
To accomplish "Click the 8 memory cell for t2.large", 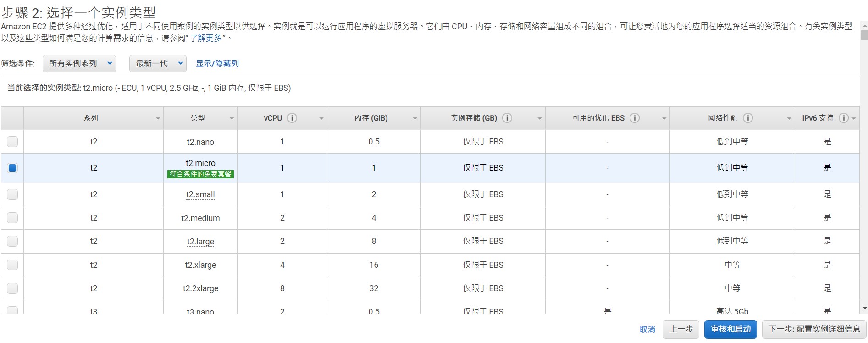I will pyautogui.click(x=374, y=241).
